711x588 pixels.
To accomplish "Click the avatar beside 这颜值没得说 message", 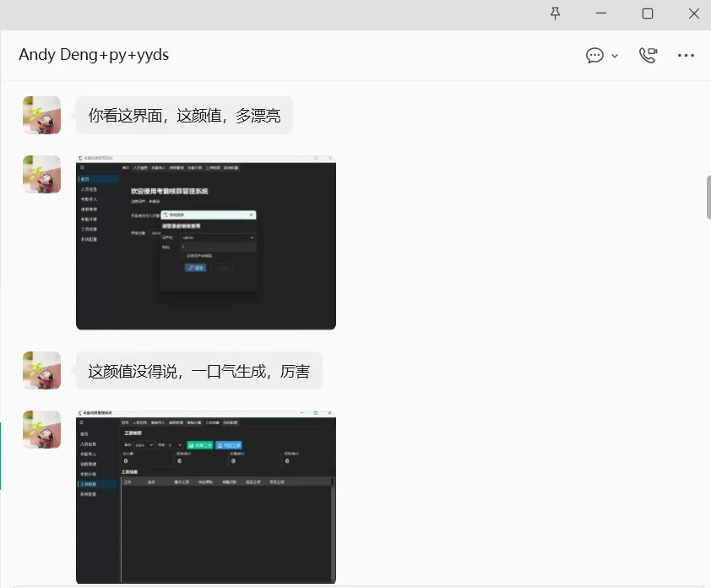I will click(x=41, y=370).
